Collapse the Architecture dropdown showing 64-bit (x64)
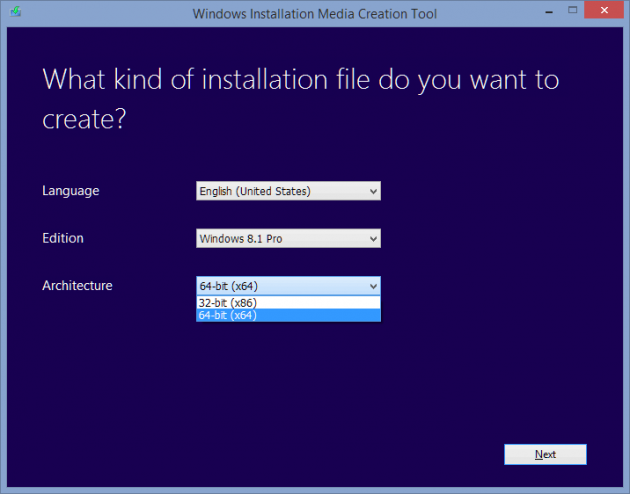630x494 pixels. 288,286
